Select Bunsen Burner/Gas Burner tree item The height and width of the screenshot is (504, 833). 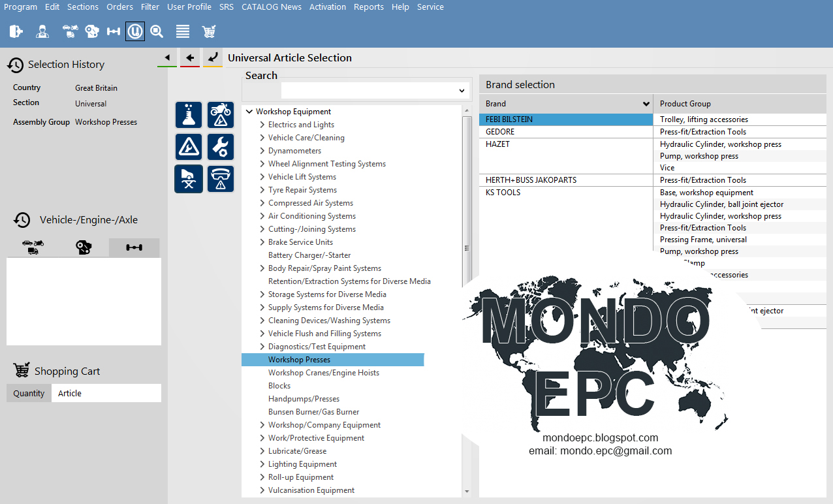[314, 412]
